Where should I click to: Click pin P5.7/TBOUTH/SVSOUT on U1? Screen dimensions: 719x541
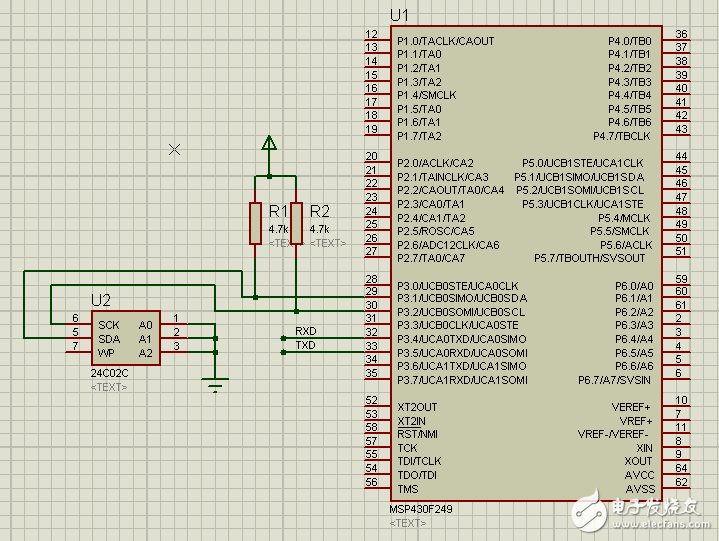pos(590,259)
